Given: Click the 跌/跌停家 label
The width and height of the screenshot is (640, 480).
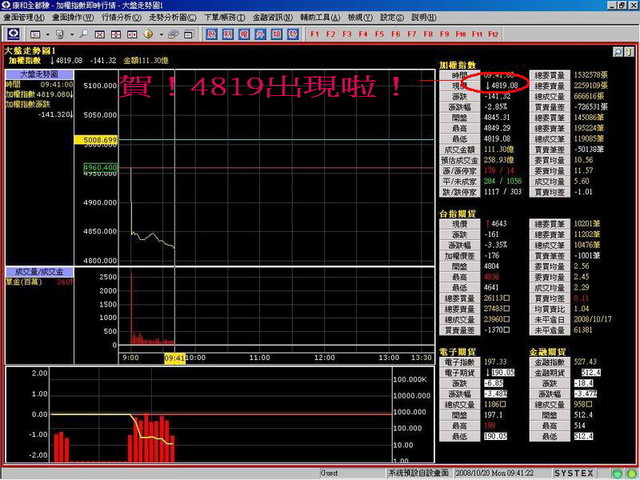Looking at the screenshot, I should pos(460,192).
